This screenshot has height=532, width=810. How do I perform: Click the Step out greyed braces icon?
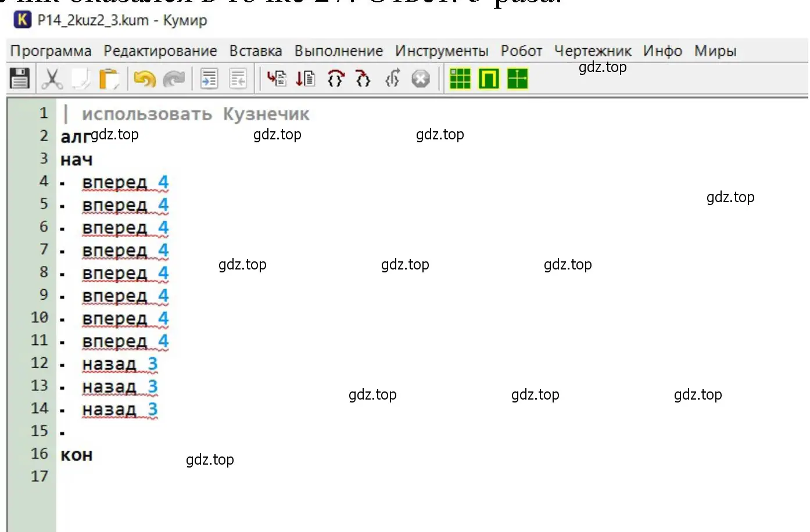[x=392, y=78]
